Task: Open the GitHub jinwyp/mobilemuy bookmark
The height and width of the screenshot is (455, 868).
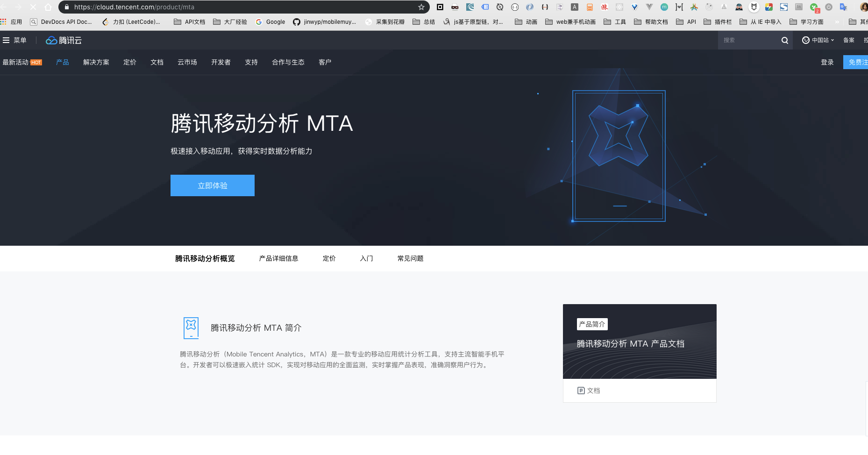Action: (324, 22)
